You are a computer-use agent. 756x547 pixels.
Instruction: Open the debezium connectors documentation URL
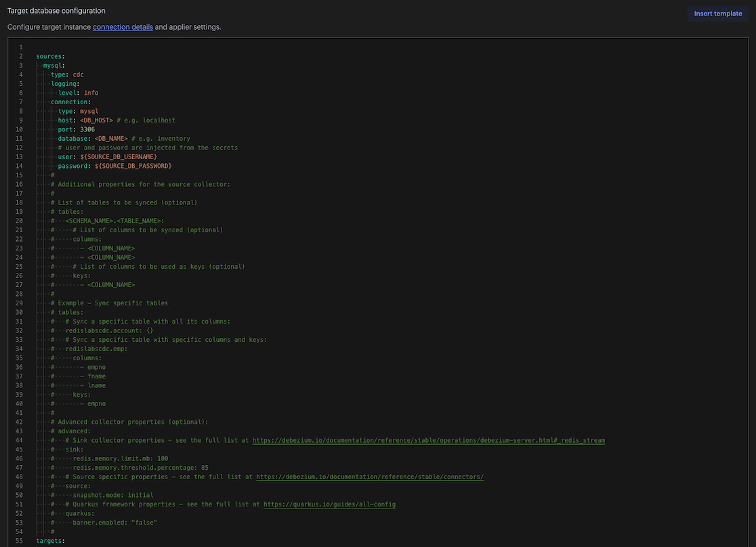click(x=370, y=477)
